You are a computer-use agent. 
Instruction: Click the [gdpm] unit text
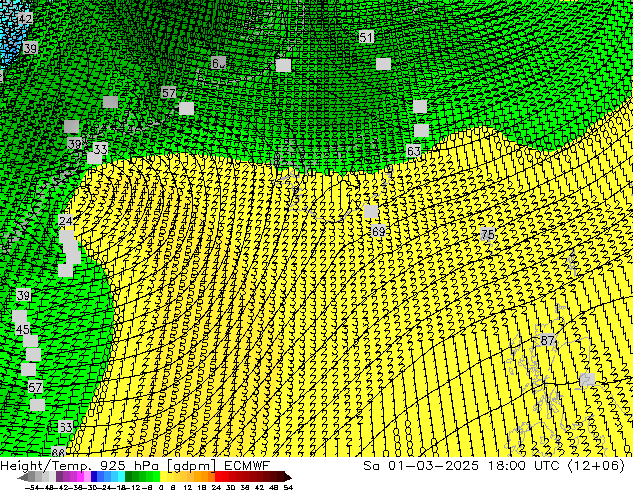192,466
